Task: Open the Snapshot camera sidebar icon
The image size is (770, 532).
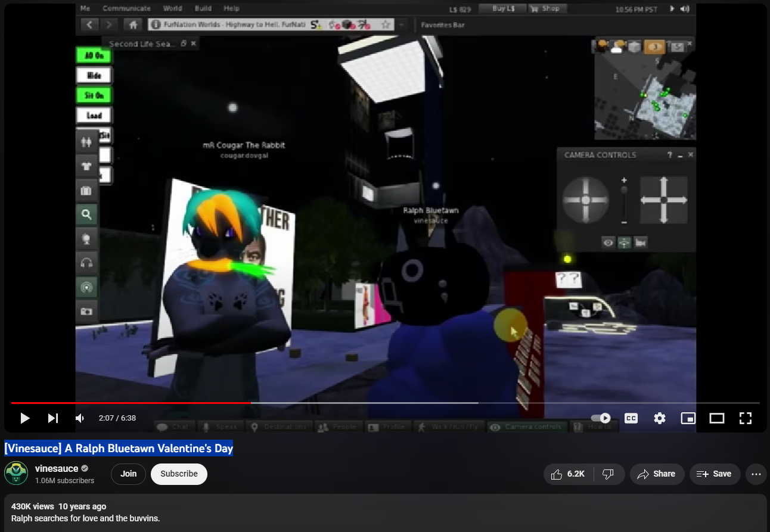Action: 86,311
